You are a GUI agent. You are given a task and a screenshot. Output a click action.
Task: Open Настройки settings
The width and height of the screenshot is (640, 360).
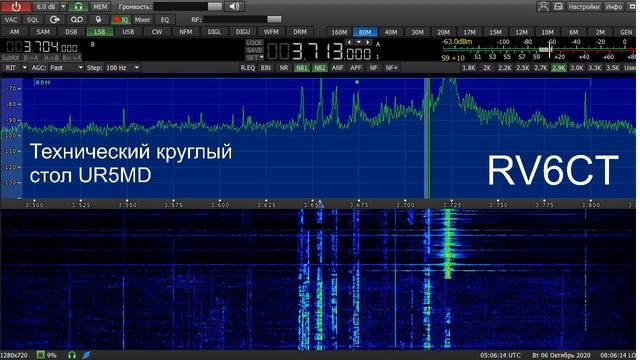[x=584, y=7]
